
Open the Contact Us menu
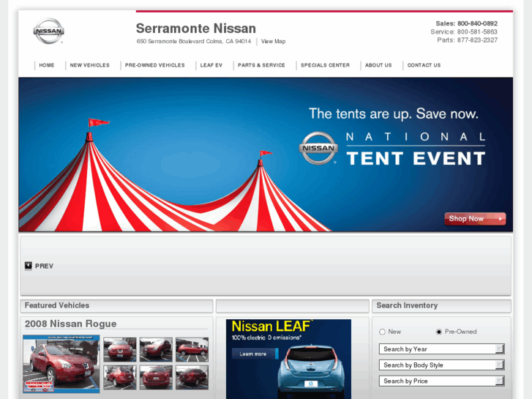coord(424,65)
